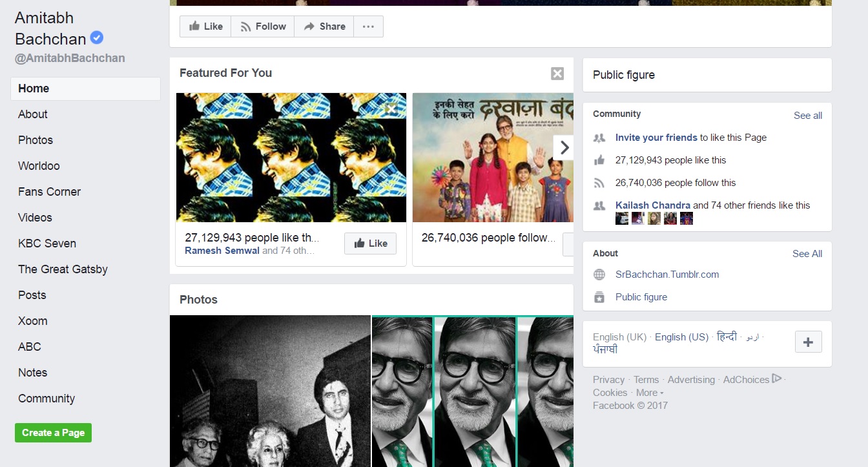Screen dimensions: 868x467
Task: Click '27,129,943 people like this' text
Action: (670, 160)
